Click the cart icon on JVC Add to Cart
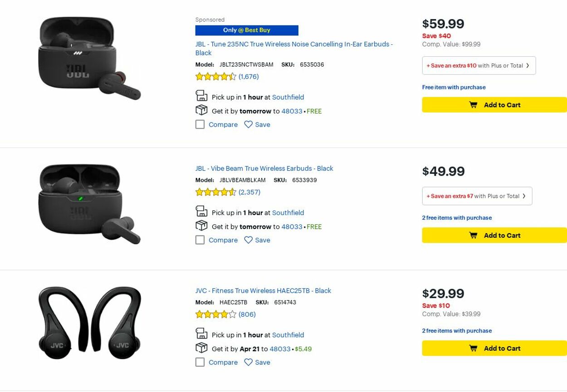Image resolution: width=567 pixels, height=392 pixels. [473, 348]
